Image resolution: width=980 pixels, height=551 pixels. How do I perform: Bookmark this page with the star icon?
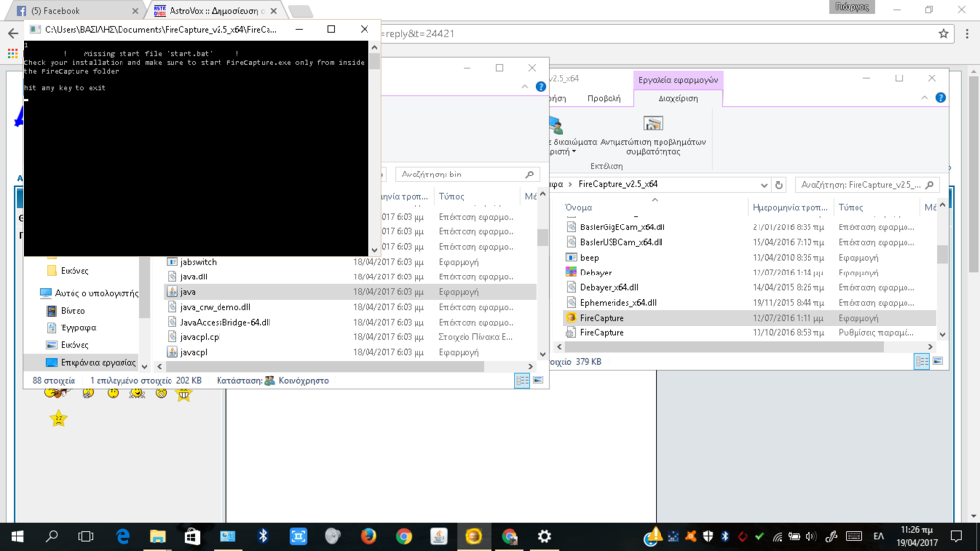pos(943,33)
